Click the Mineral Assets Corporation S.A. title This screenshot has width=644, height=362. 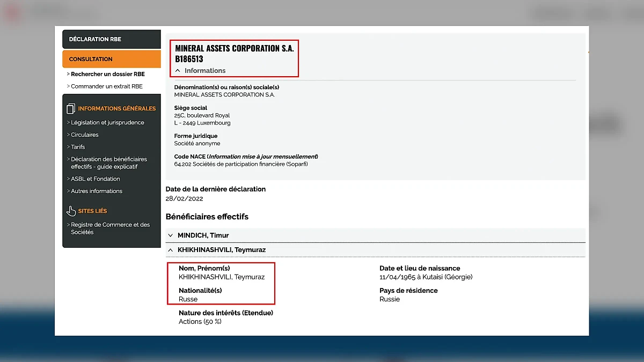click(235, 48)
